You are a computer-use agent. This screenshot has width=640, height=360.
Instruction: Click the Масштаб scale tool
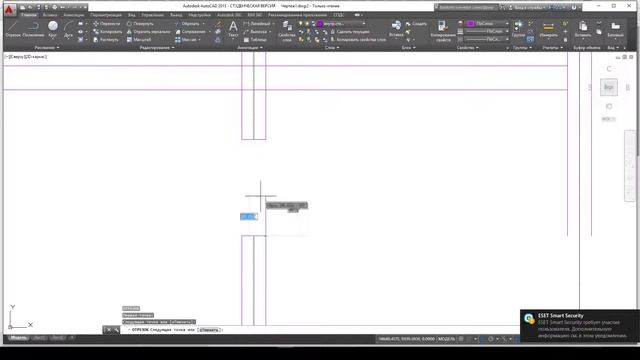[x=139, y=40]
